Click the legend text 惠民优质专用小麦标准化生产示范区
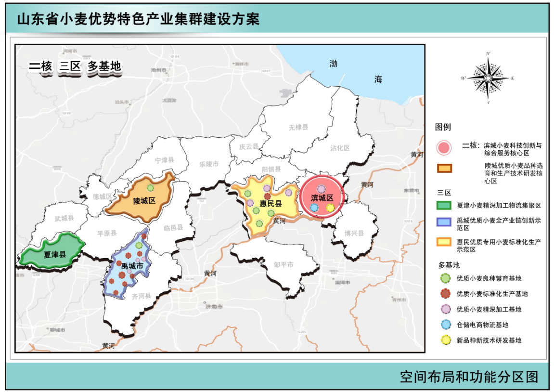 pos(499,246)
